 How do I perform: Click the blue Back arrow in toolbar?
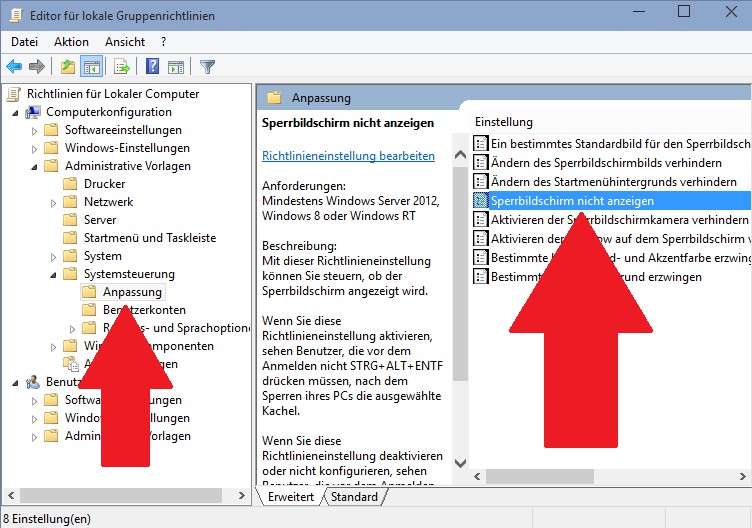(x=14, y=67)
